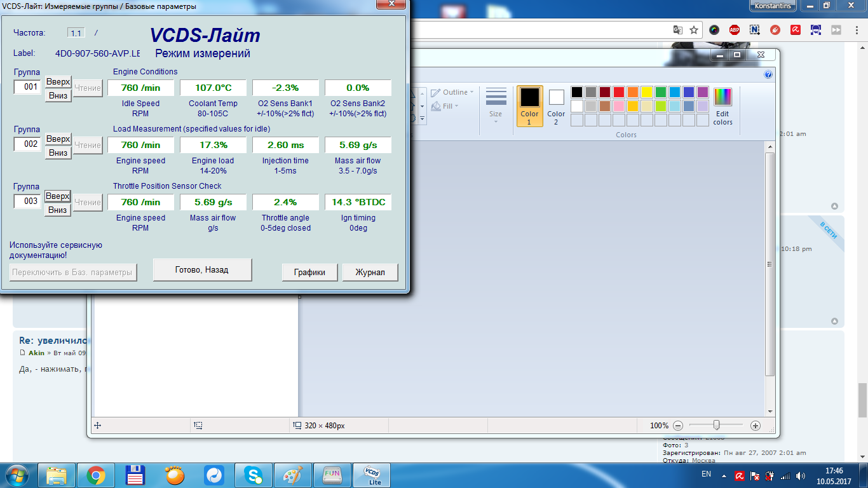Select Color 1 box
This screenshot has height=488, width=868.
[529, 106]
